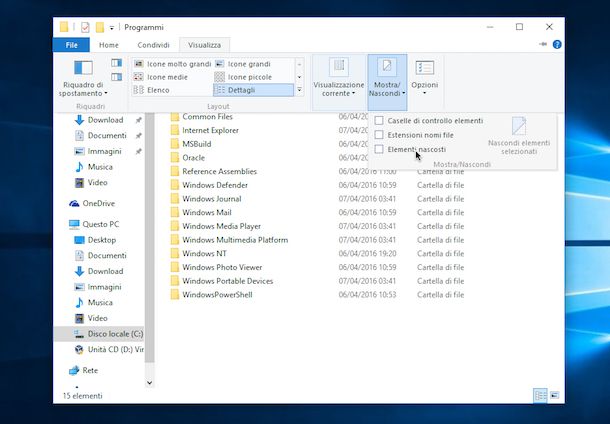
Task: Switch to the Condividi tab
Action: click(153, 45)
